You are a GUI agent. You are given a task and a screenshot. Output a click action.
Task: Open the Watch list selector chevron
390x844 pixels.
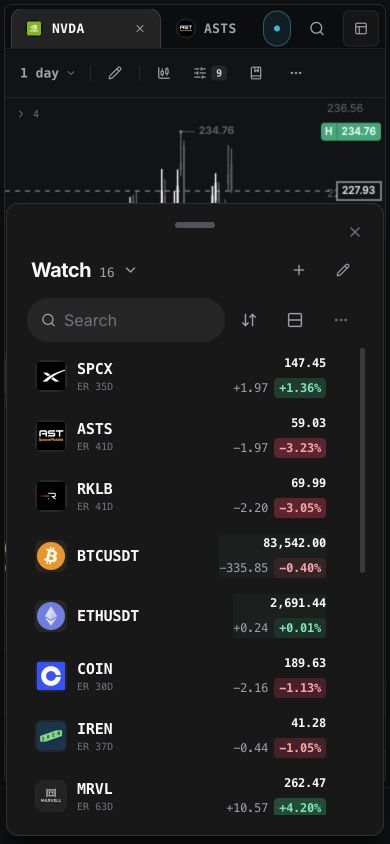(130, 270)
